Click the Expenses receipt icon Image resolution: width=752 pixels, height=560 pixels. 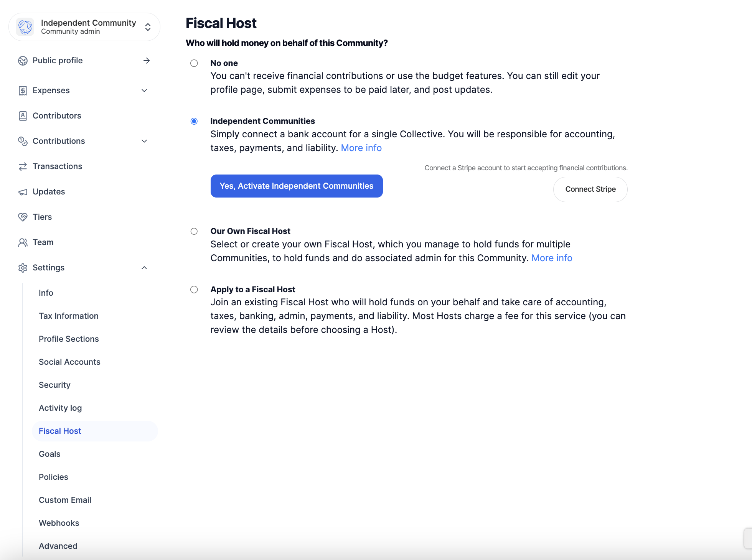coord(23,91)
